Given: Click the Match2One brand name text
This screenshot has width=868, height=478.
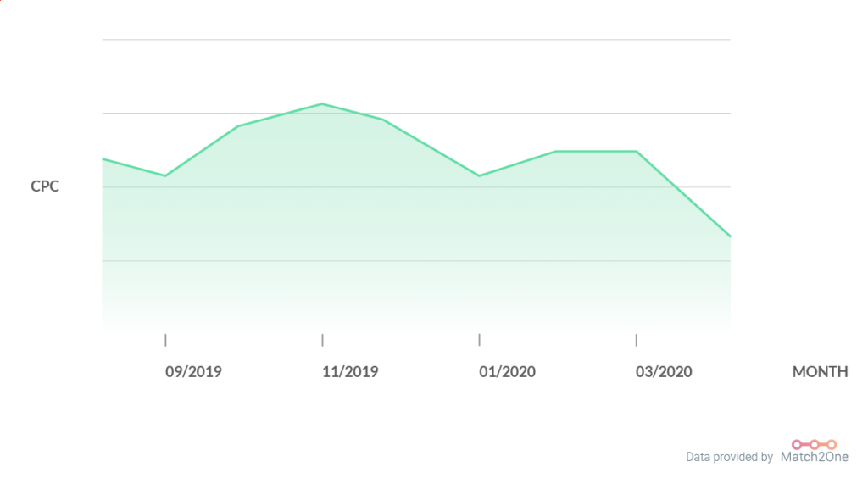Looking at the screenshot, I should coord(814,458).
